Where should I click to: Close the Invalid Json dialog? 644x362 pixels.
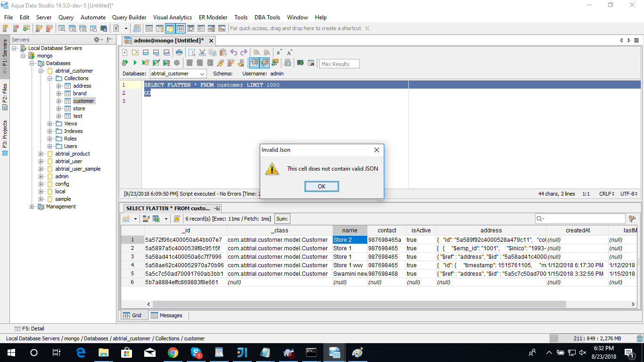coord(377,150)
